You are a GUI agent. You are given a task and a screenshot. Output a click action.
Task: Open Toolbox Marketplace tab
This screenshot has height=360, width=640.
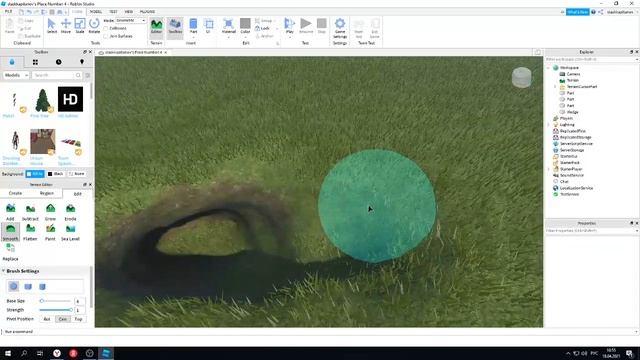click(x=12, y=62)
